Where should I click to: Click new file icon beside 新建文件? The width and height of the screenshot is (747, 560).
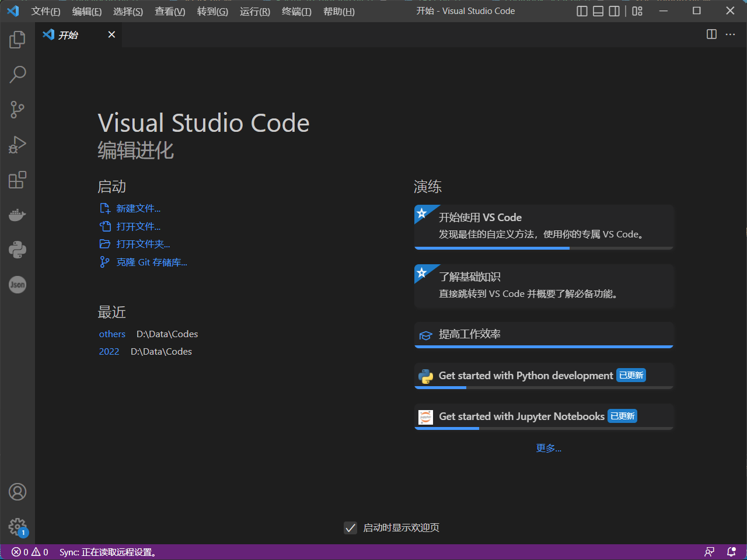pos(105,208)
